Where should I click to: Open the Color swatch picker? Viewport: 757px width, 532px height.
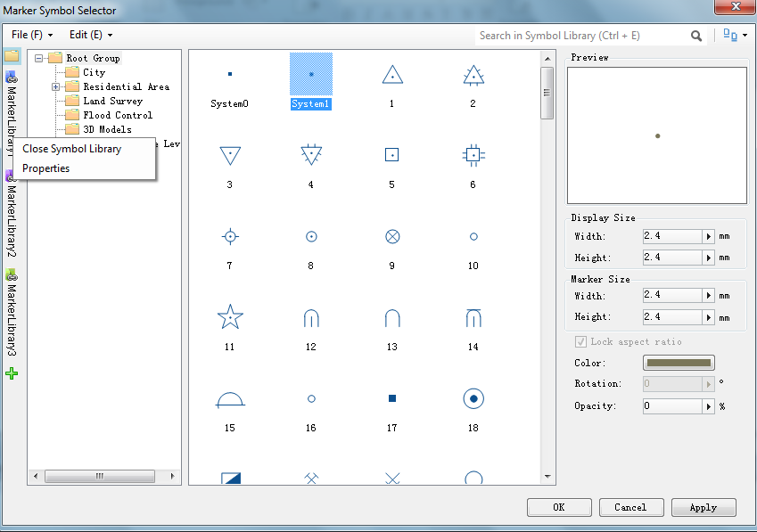(679, 363)
